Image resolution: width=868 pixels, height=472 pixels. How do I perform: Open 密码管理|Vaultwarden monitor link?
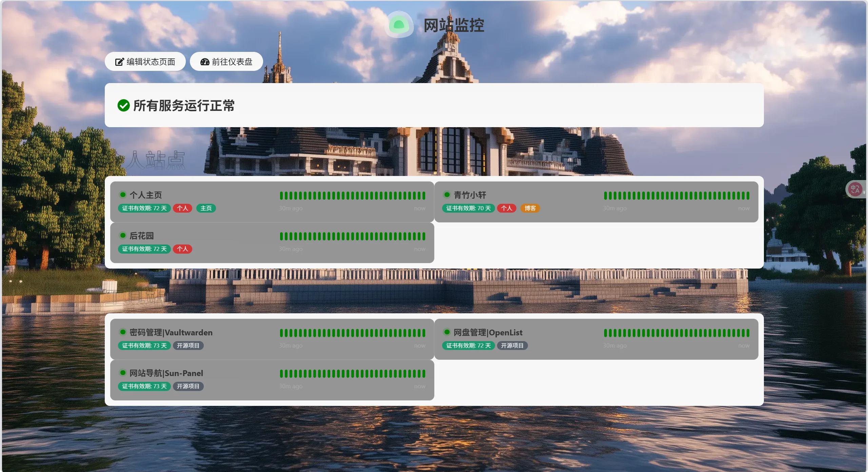point(171,332)
